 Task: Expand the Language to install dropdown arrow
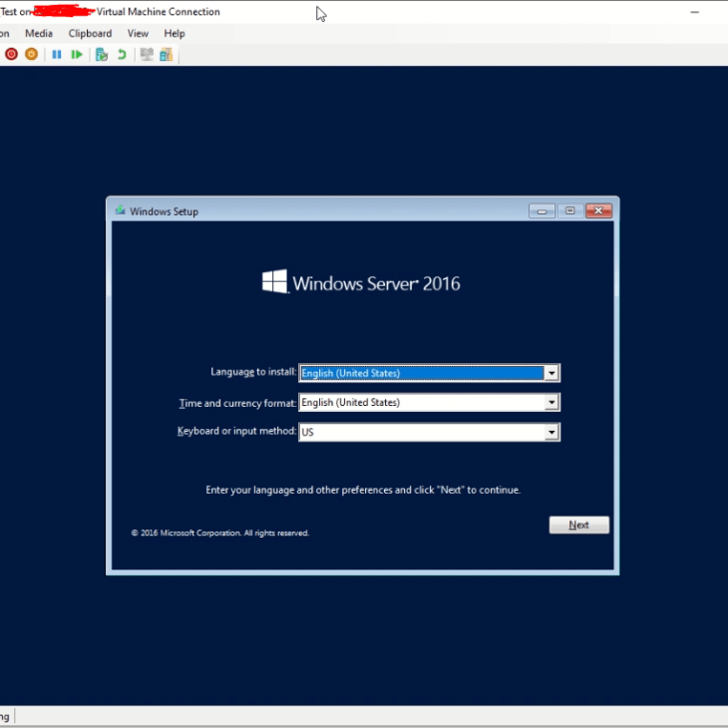[551, 373]
